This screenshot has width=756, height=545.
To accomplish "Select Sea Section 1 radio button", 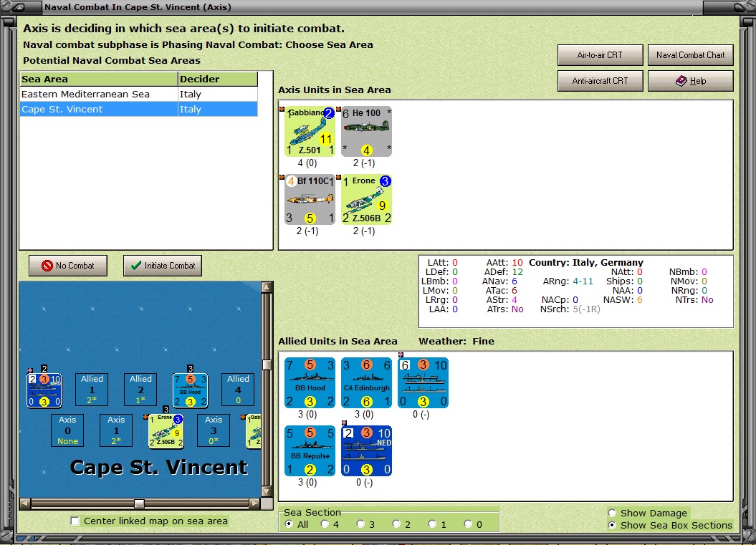I will pos(432,524).
